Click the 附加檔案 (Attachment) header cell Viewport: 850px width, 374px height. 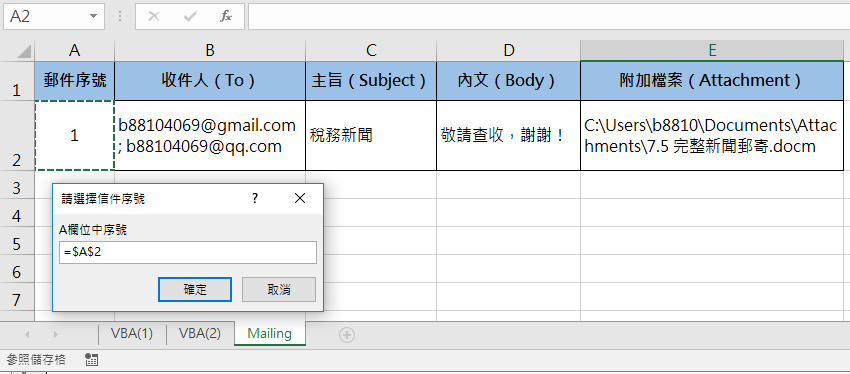[712, 81]
